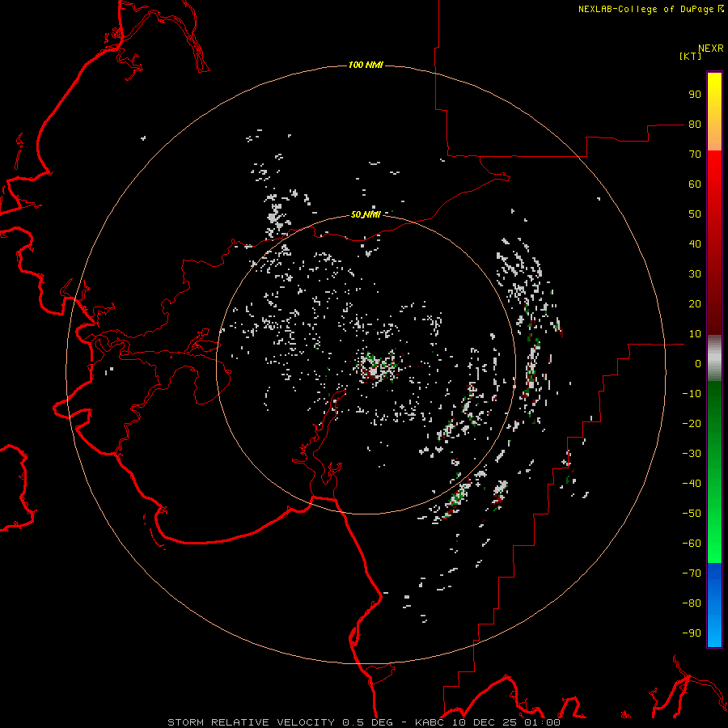Image resolution: width=728 pixels, height=728 pixels.
Task: Click the '-80' value on velocity scale
Action: tap(692, 603)
